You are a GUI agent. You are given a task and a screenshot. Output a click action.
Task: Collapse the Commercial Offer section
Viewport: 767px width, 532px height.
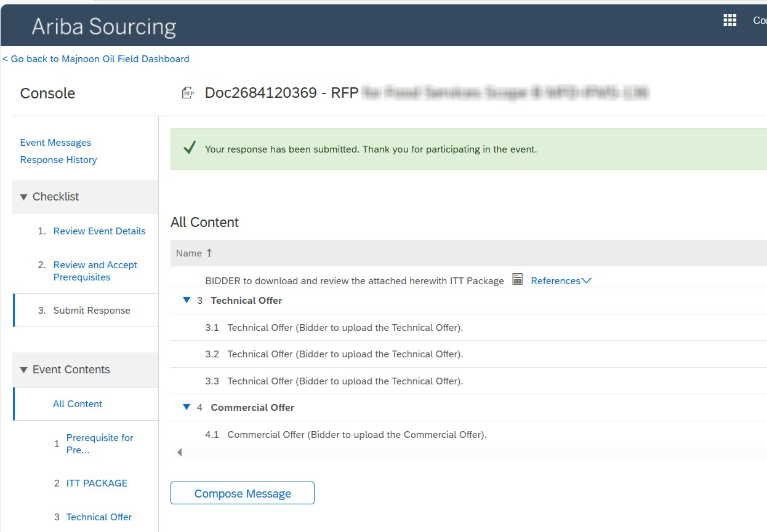click(187, 407)
